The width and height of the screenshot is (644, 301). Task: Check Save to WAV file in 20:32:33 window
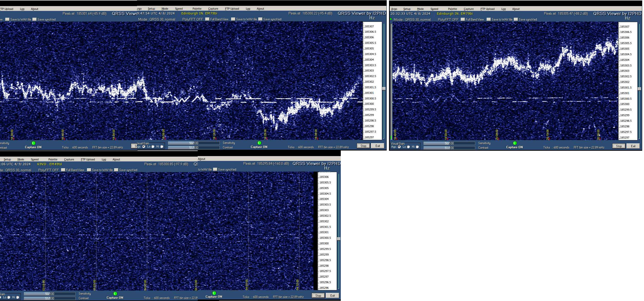pos(488,19)
